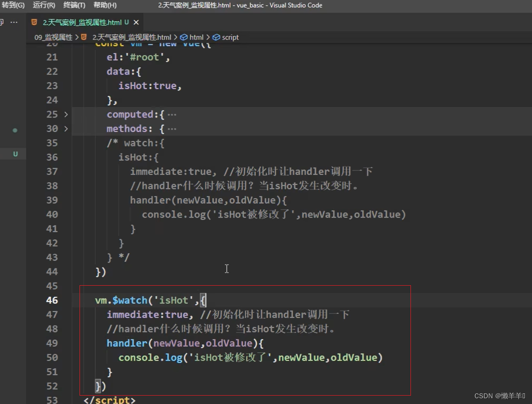Open the 转到(G) menu
532x404 pixels.
13,5
